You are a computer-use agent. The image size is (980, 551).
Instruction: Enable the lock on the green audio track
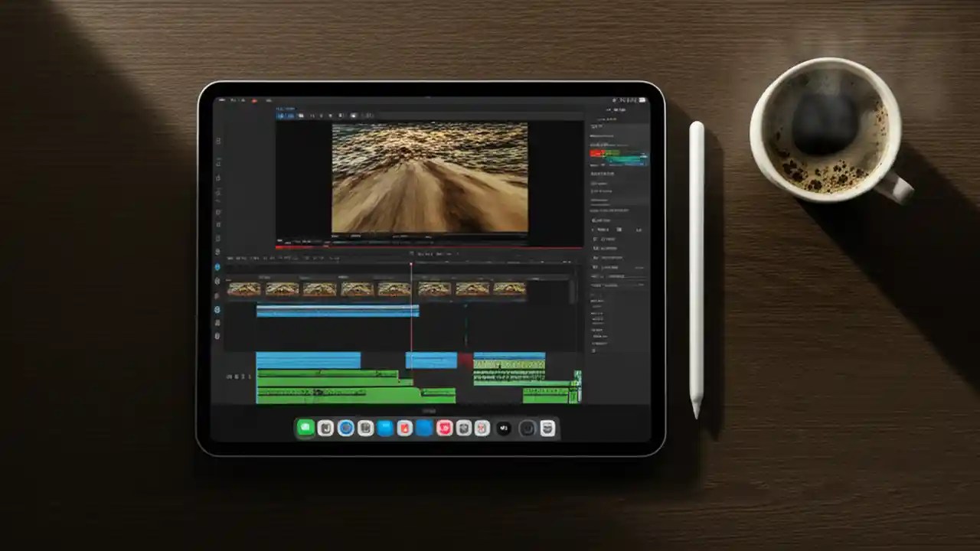(241, 375)
